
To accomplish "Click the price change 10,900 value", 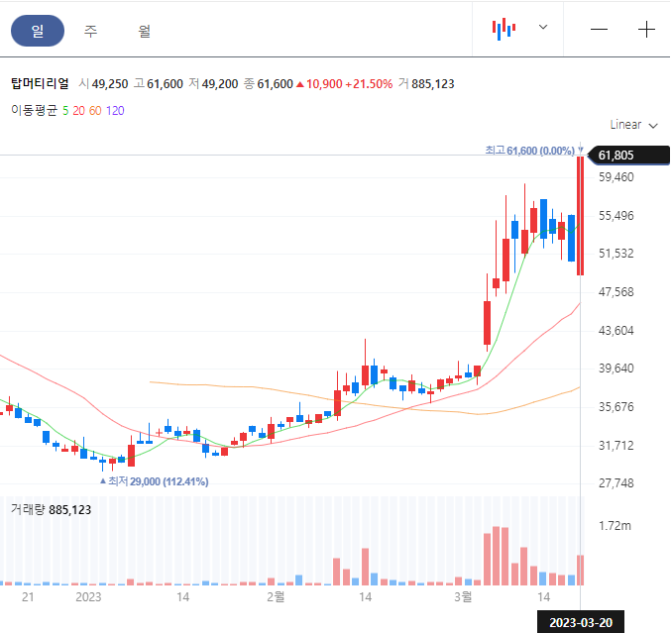I will tap(324, 84).
